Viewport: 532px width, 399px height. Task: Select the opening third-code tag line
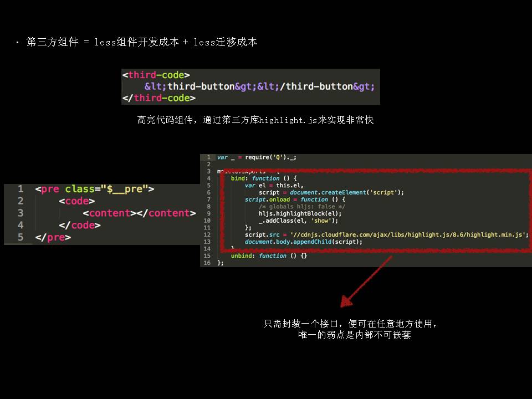[156, 75]
